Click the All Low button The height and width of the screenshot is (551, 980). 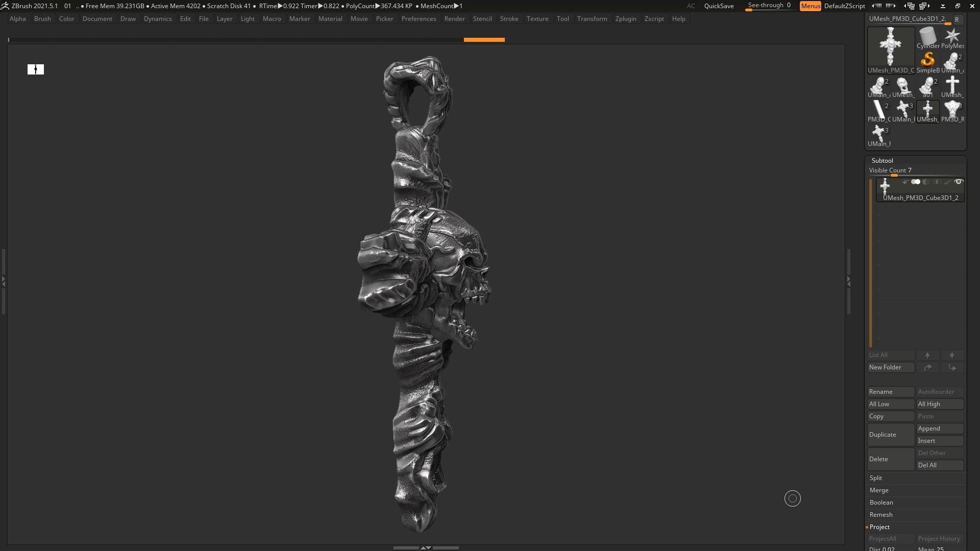click(891, 404)
